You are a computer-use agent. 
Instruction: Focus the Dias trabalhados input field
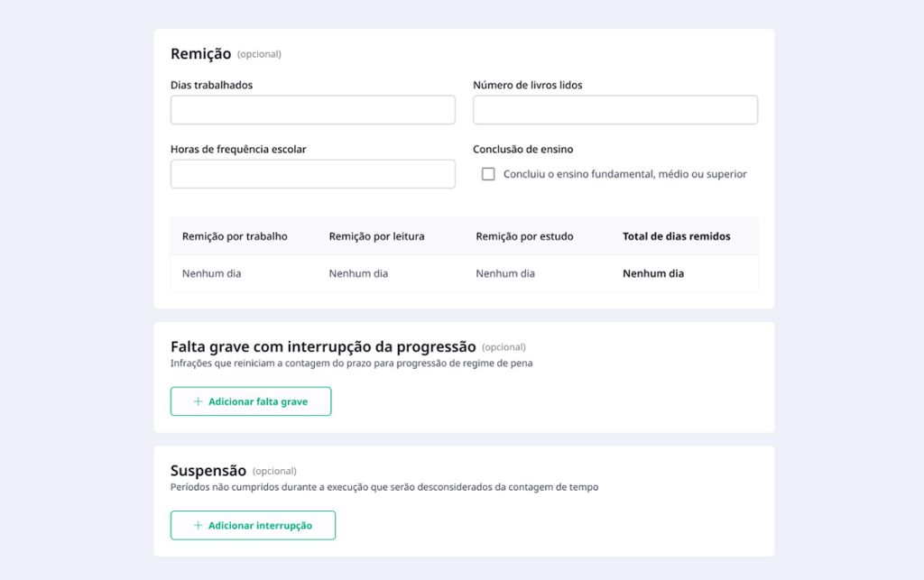312,110
